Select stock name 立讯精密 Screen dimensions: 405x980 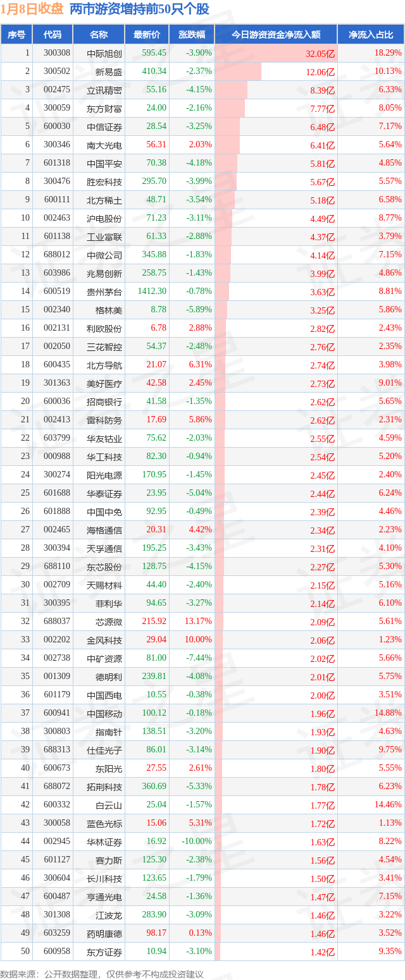pos(104,90)
